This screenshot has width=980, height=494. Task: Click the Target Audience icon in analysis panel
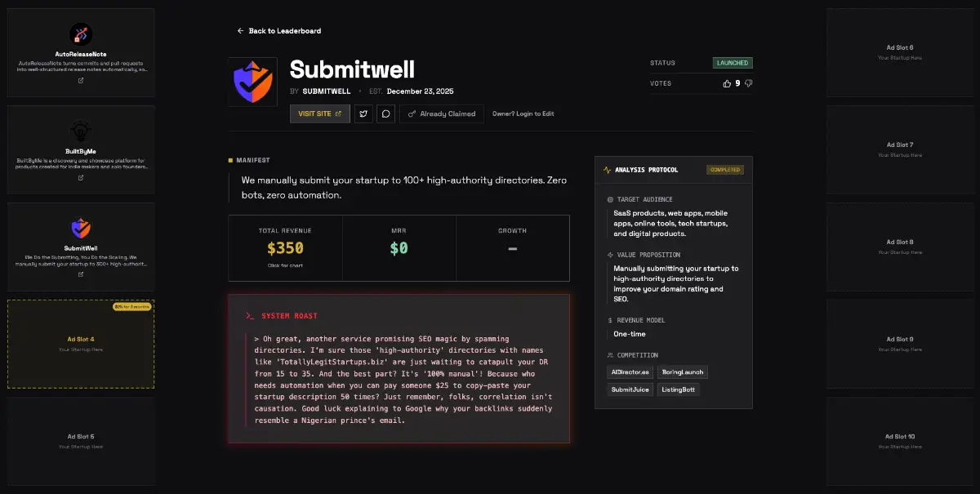(610, 199)
